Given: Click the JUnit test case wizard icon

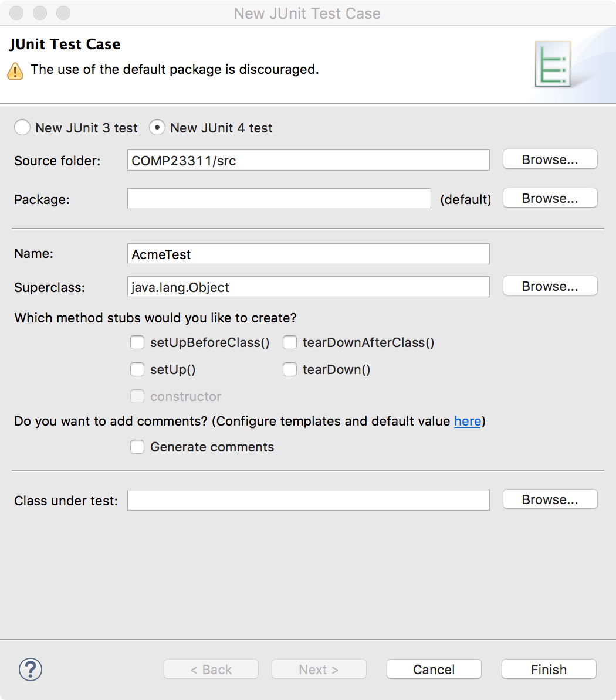Looking at the screenshot, I should (552, 64).
